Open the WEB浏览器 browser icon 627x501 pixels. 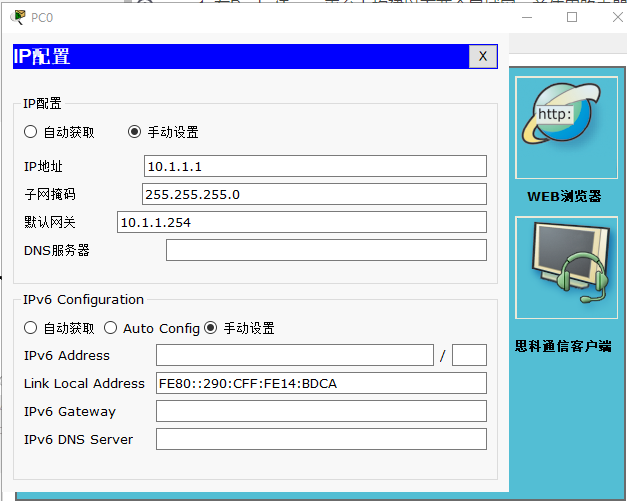pyautogui.click(x=566, y=128)
